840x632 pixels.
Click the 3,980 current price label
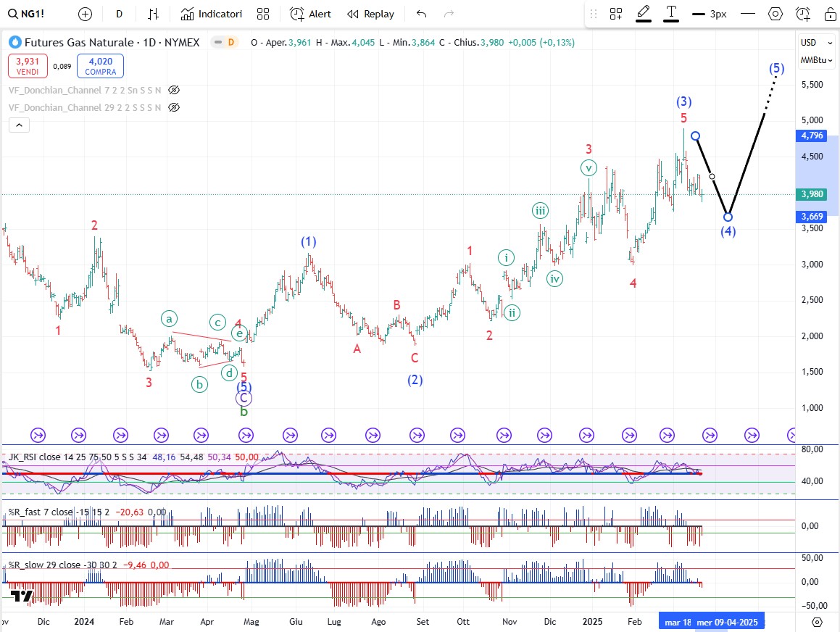[x=812, y=194]
